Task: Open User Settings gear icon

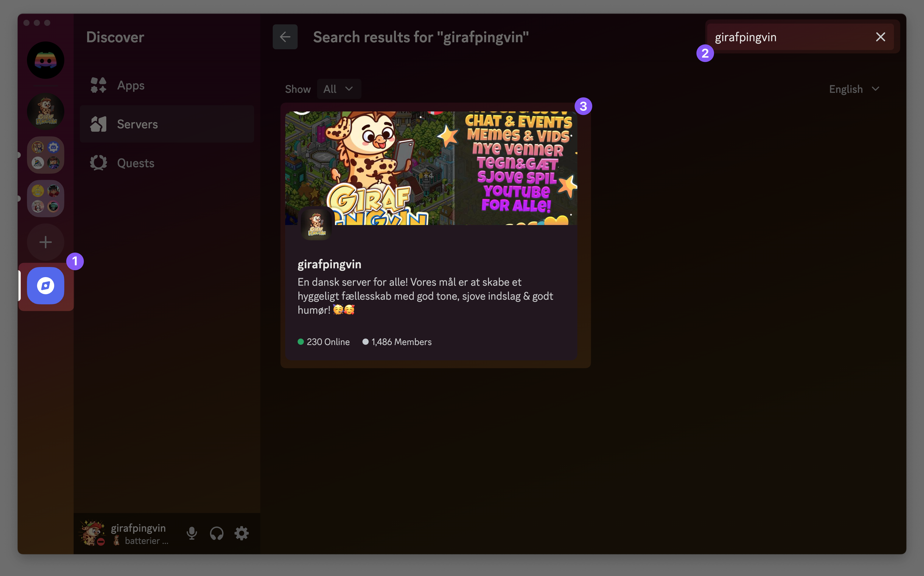Action: tap(242, 533)
